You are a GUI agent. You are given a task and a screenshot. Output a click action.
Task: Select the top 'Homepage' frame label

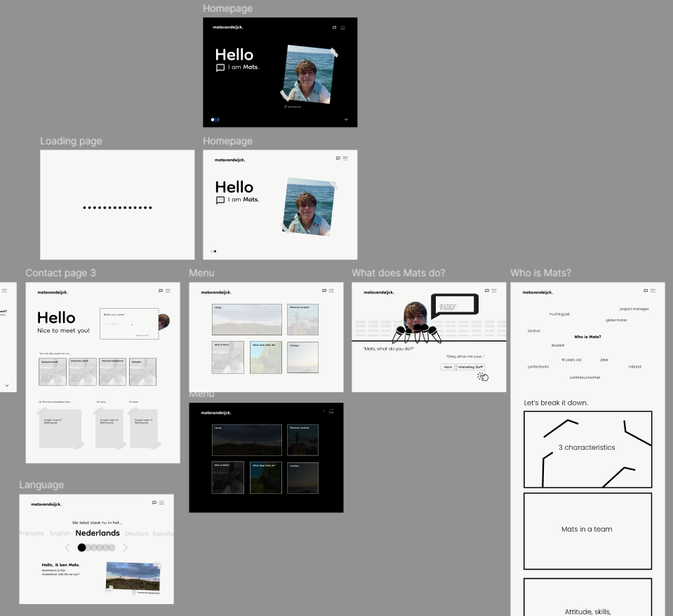[227, 8]
